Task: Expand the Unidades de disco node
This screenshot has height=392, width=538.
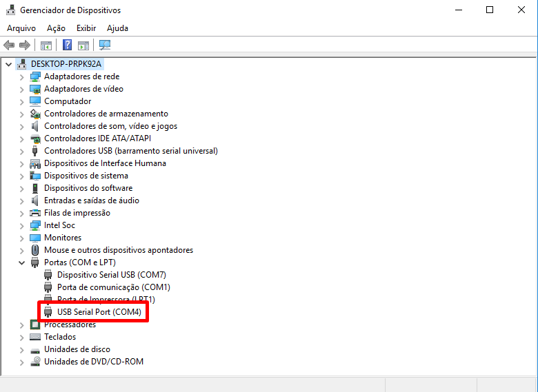Action: click(21, 350)
